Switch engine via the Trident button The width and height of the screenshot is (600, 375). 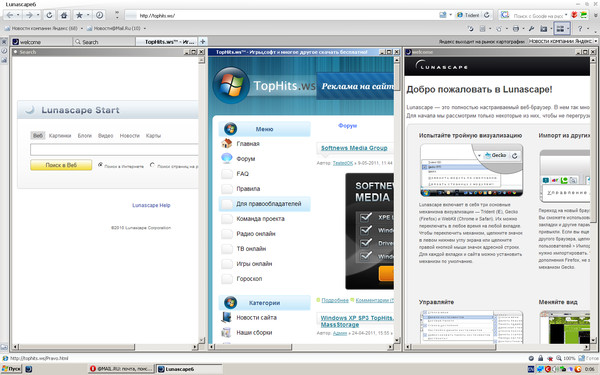[x=468, y=15]
